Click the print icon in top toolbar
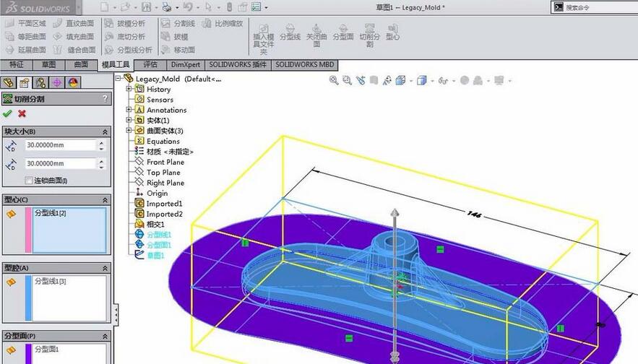Image resolution: width=638 pixels, height=364 pixels. (166, 7)
